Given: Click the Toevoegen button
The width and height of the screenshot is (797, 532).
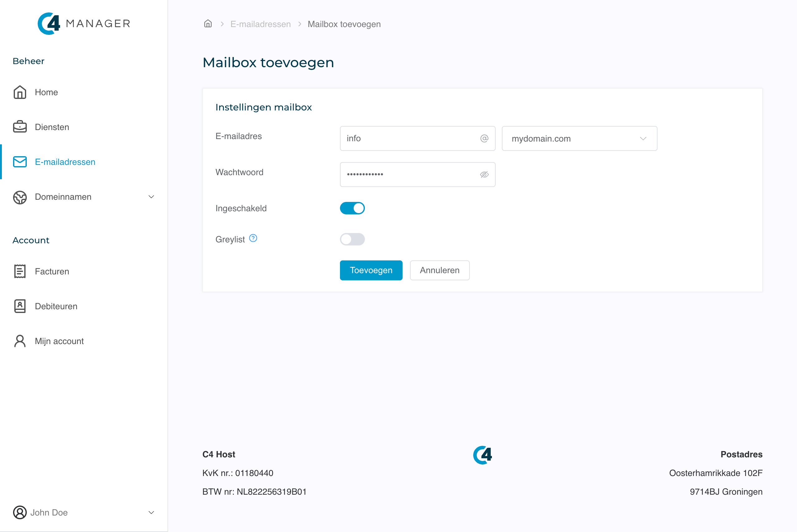Looking at the screenshot, I should click(x=371, y=270).
